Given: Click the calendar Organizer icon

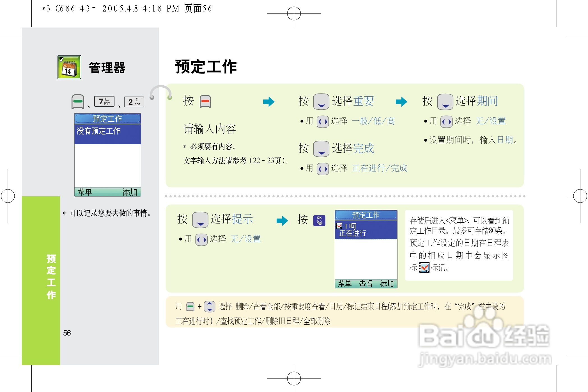Looking at the screenshot, I should click(69, 67).
